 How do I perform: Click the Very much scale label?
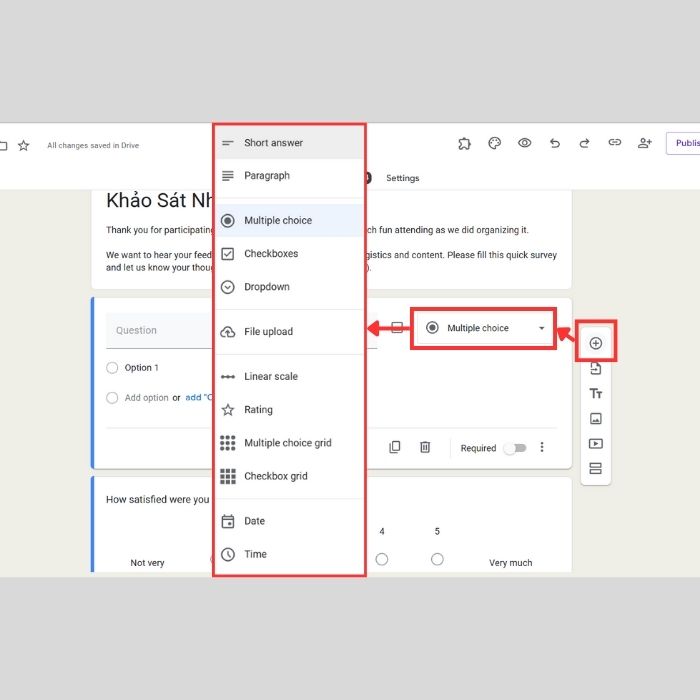click(x=510, y=562)
